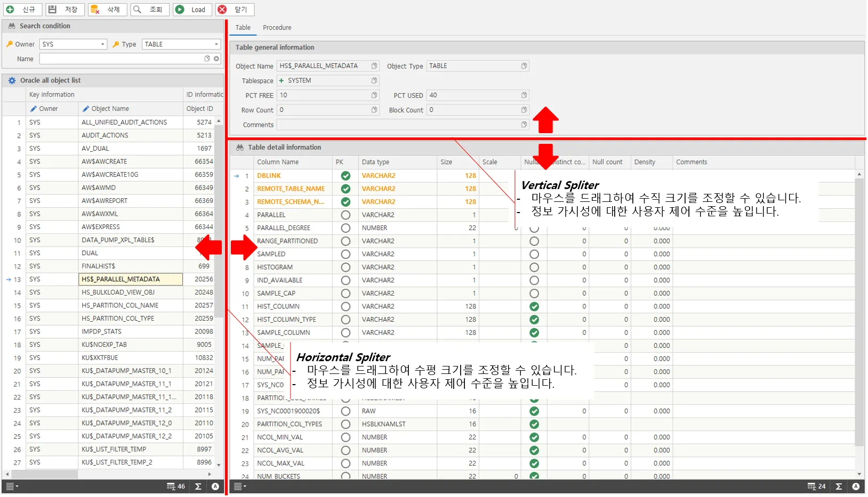Click the 저장 (Save) diskette icon
Image resolution: width=868 pixels, height=497 pixels.
(51, 9)
